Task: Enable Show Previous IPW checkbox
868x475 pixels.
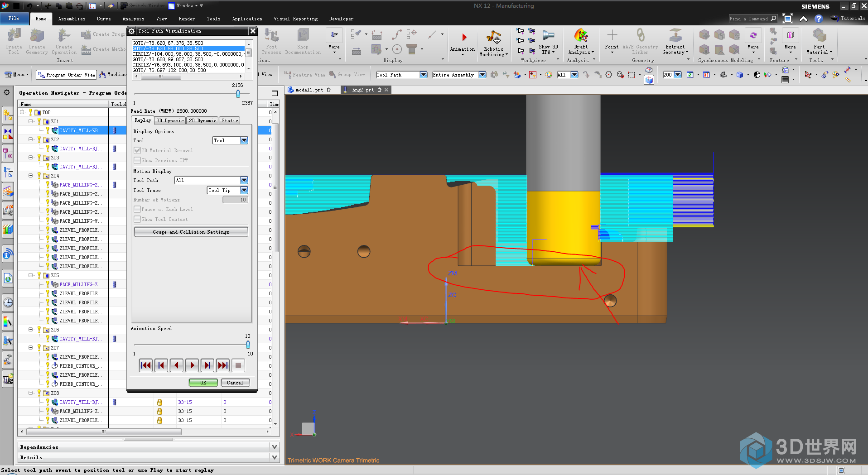Action: click(137, 160)
